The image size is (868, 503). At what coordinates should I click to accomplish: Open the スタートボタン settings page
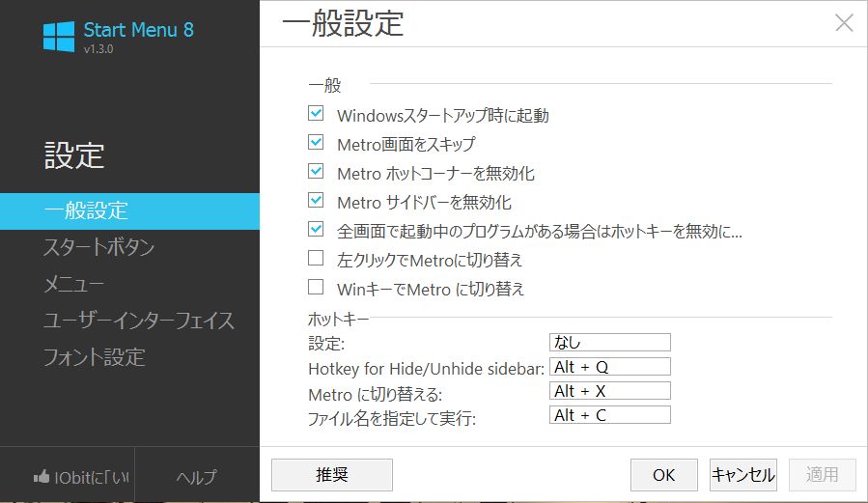point(98,247)
